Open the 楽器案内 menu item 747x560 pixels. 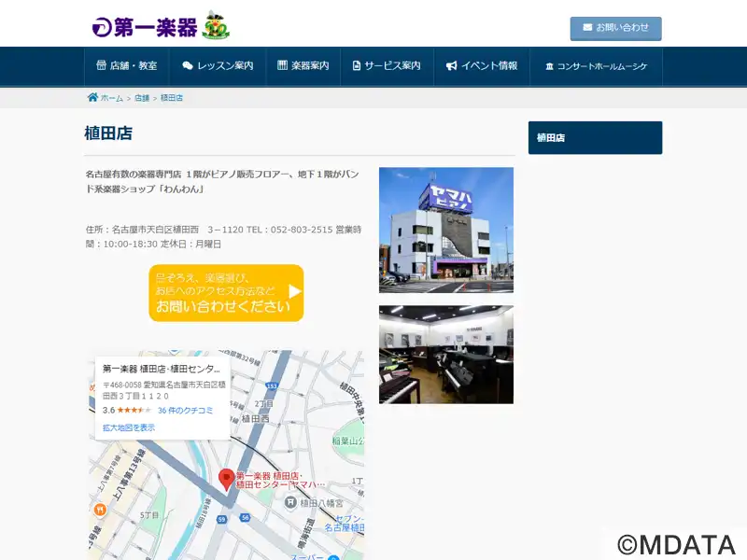pos(303,65)
